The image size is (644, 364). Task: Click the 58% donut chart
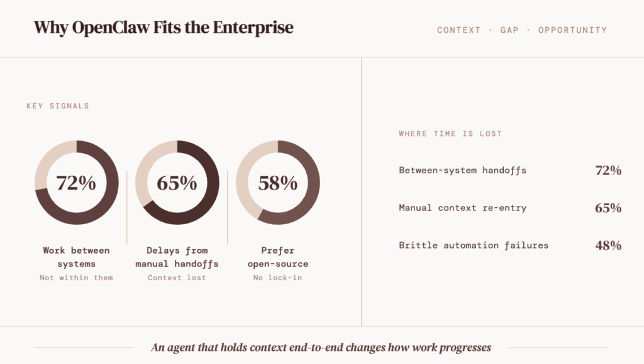[277, 183]
